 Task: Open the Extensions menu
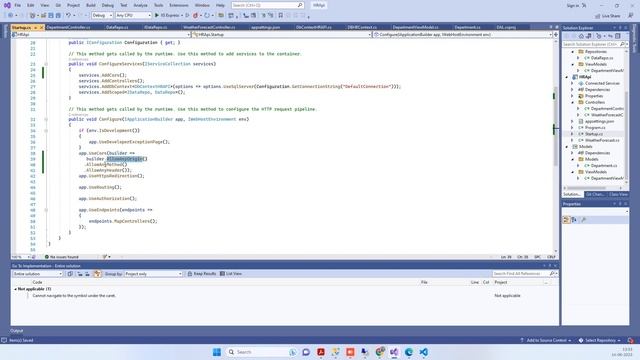pyautogui.click(x=179, y=5)
